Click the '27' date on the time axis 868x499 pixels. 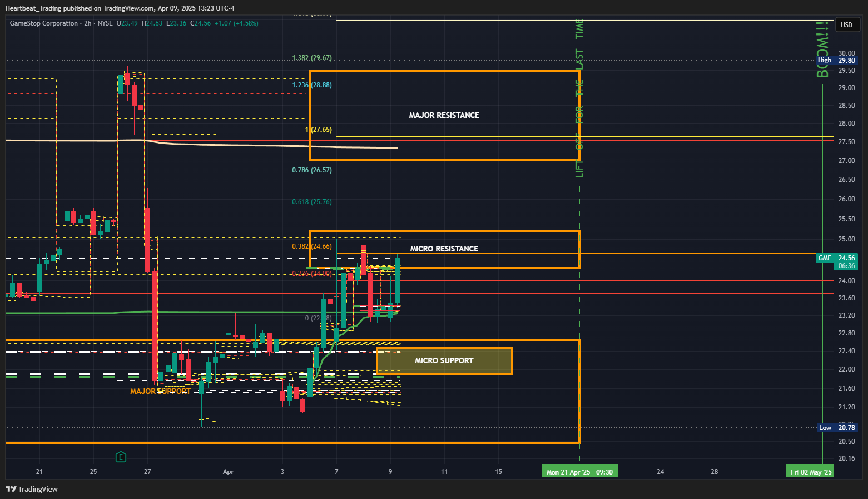pos(147,472)
